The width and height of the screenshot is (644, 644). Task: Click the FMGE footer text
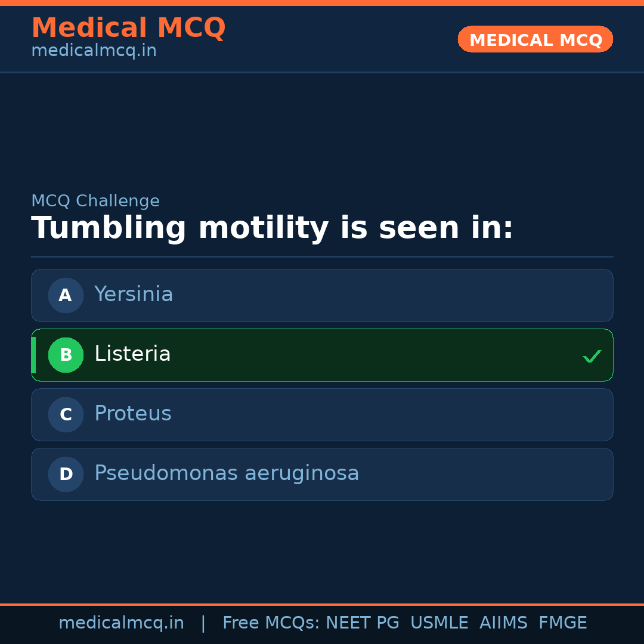pos(562,623)
